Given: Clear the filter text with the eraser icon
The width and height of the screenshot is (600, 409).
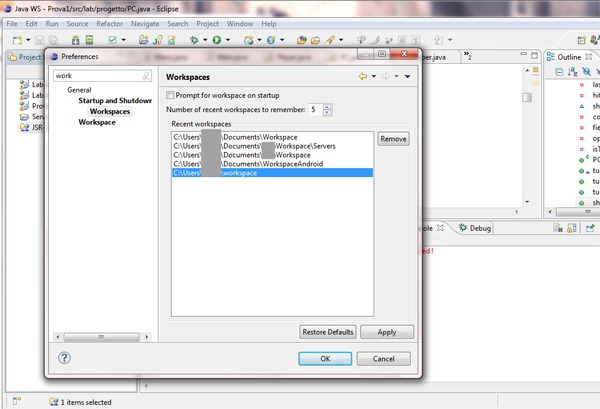Looking at the screenshot, I should coord(146,76).
